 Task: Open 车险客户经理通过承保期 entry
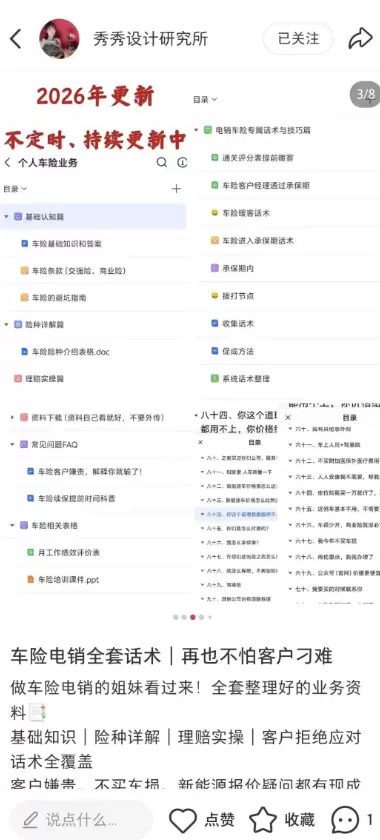point(266,185)
